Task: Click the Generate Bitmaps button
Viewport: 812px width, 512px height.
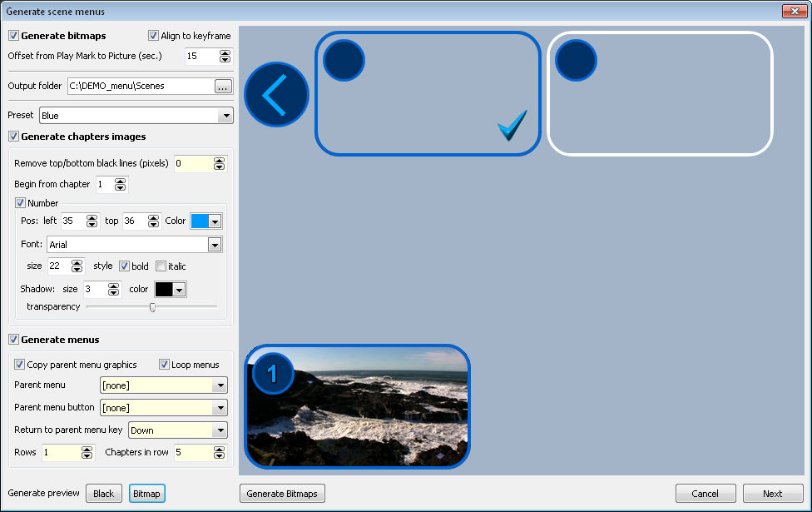Action: click(x=283, y=494)
